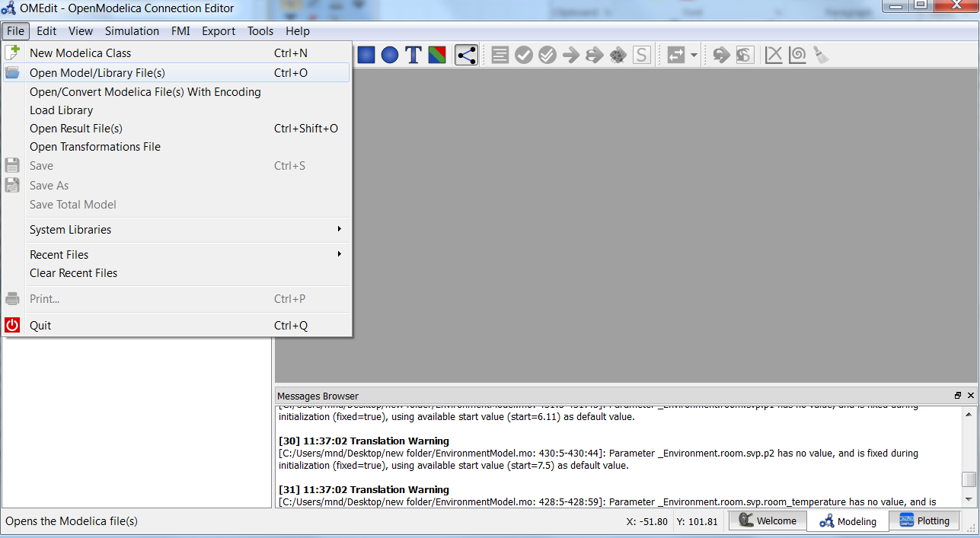
Task: Click the Re-simulate arrow icon
Action: (x=720, y=55)
